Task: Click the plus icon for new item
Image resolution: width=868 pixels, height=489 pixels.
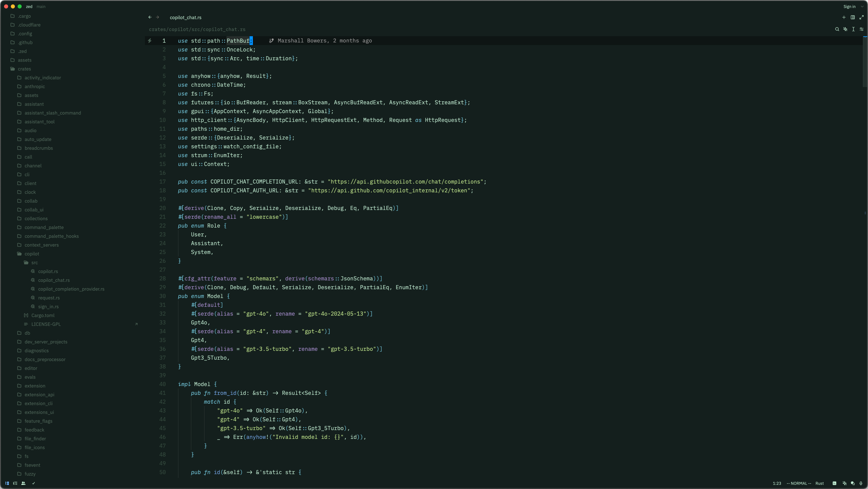Action: (x=844, y=17)
